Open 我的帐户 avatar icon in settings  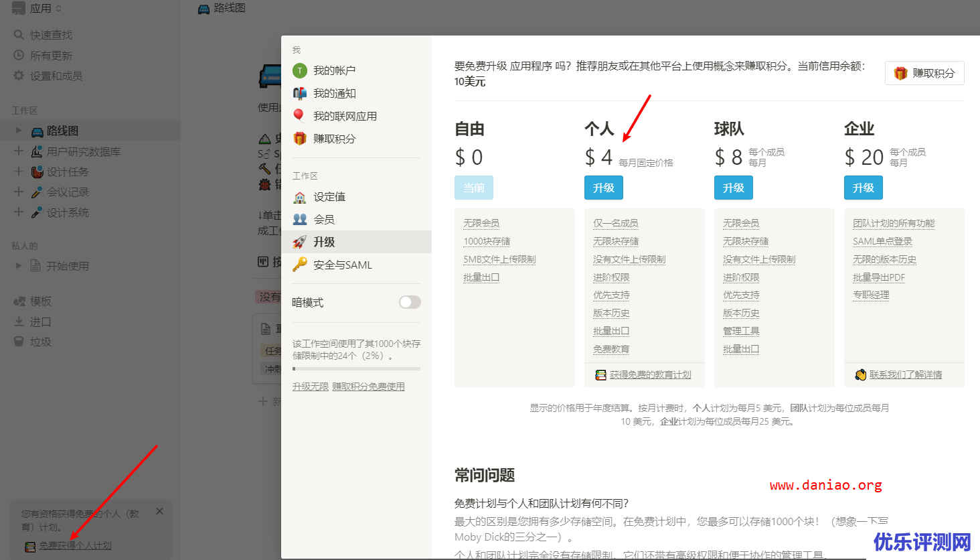coord(300,70)
